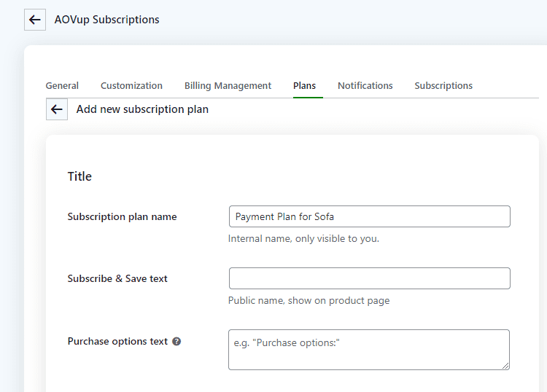
Task: Open the Customization tab
Action: [x=131, y=86]
